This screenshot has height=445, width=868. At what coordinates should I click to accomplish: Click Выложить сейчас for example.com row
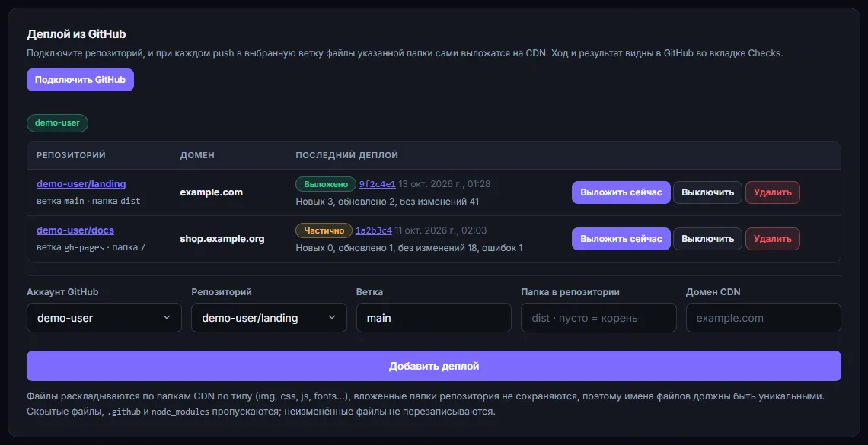621,192
